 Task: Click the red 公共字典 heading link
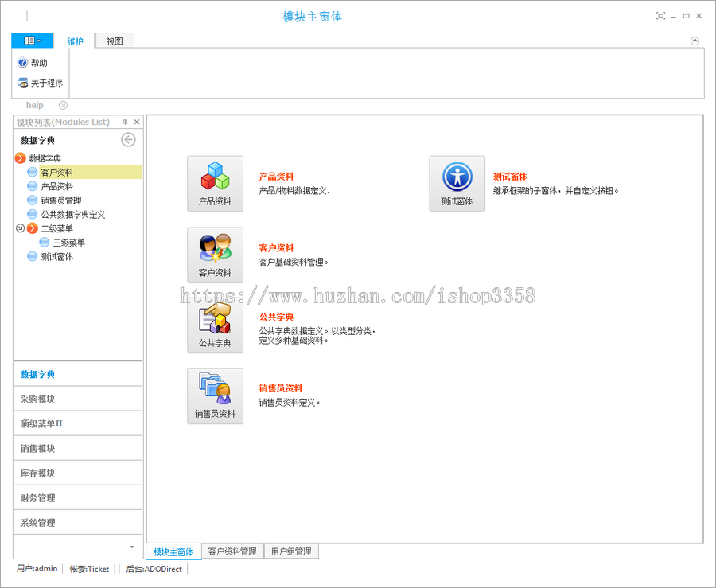point(276,317)
